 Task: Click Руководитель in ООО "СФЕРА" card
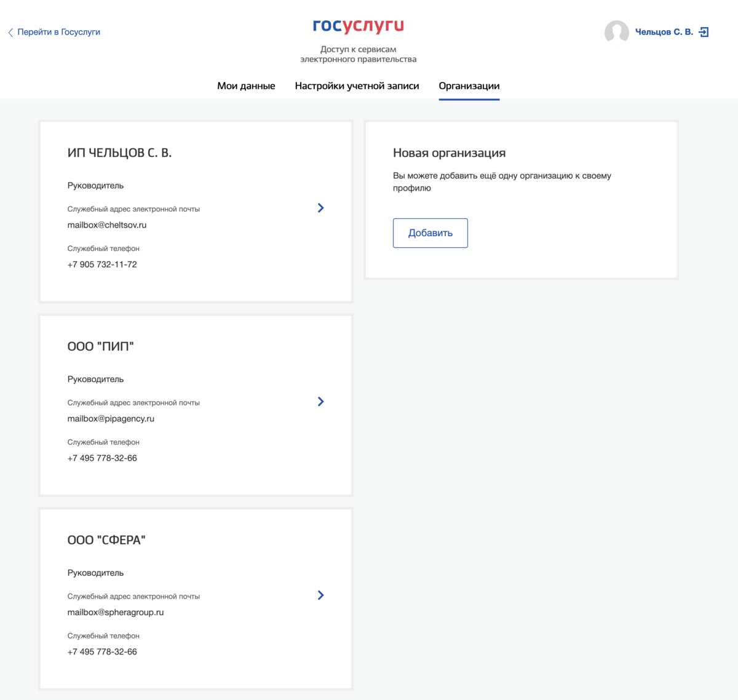point(95,573)
